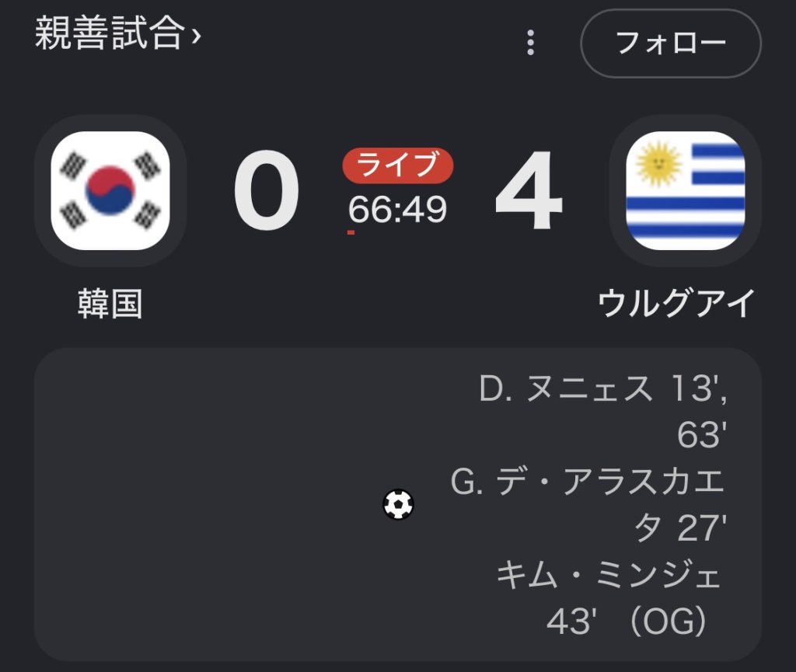Tap South Korea's score of 0
This screenshot has width=796, height=672.
267,190
